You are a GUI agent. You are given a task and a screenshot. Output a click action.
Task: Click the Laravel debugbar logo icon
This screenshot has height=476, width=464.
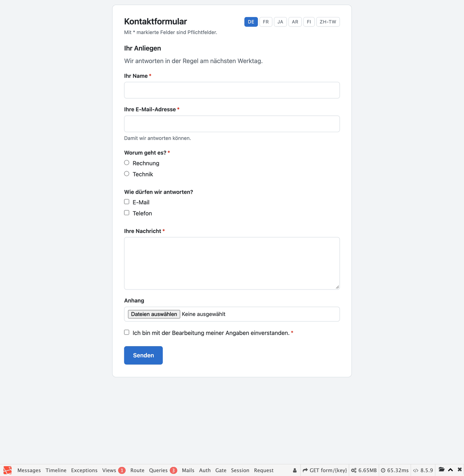8,470
